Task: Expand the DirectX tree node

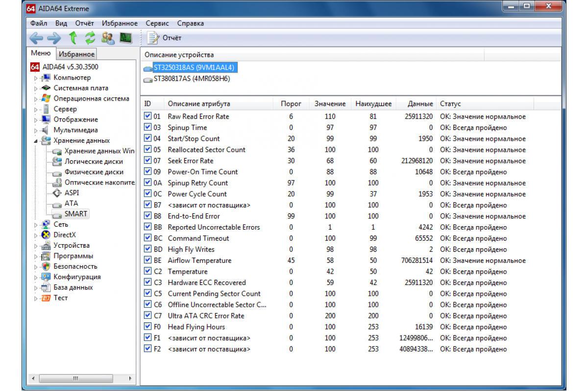Action: click(35, 235)
